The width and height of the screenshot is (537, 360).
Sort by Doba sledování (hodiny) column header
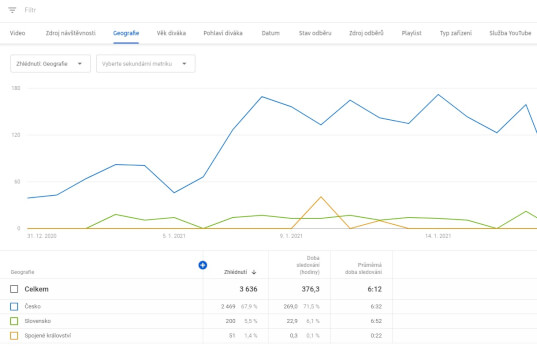[308, 265]
